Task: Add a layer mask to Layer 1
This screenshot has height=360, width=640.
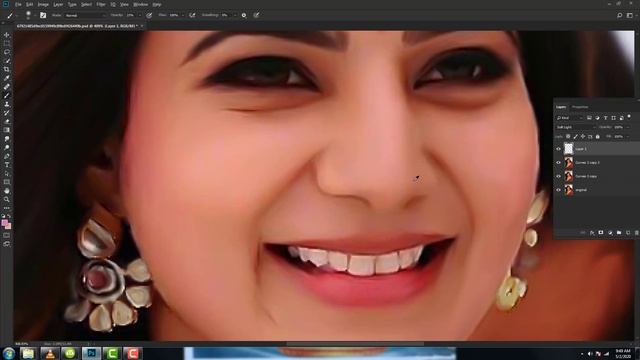Action: (x=601, y=233)
